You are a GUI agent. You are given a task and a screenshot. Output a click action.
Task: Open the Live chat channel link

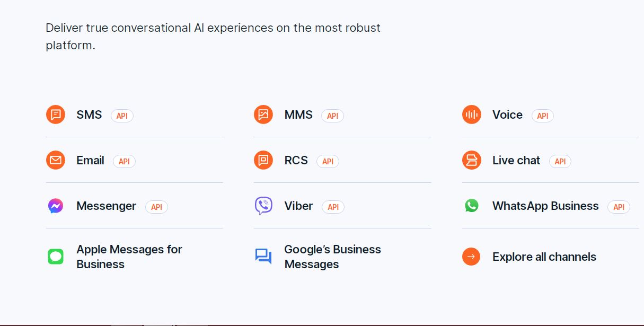pyautogui.click(x=516, y=160)
